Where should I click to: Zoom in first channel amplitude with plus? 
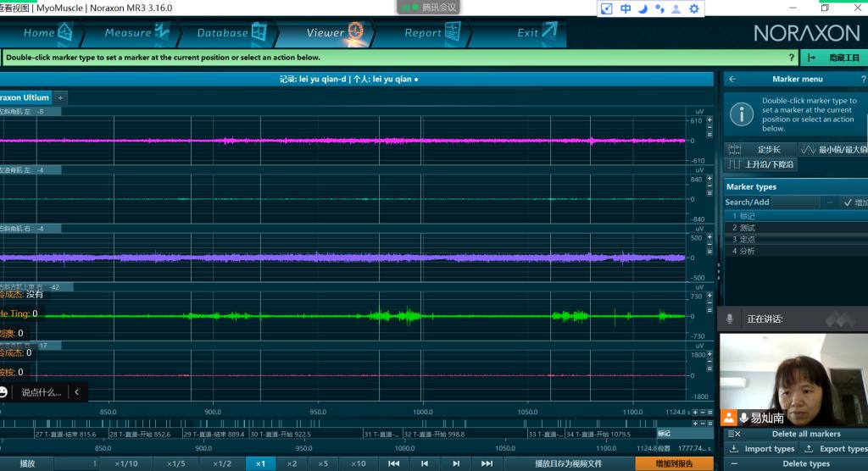[x=709, y=121]
